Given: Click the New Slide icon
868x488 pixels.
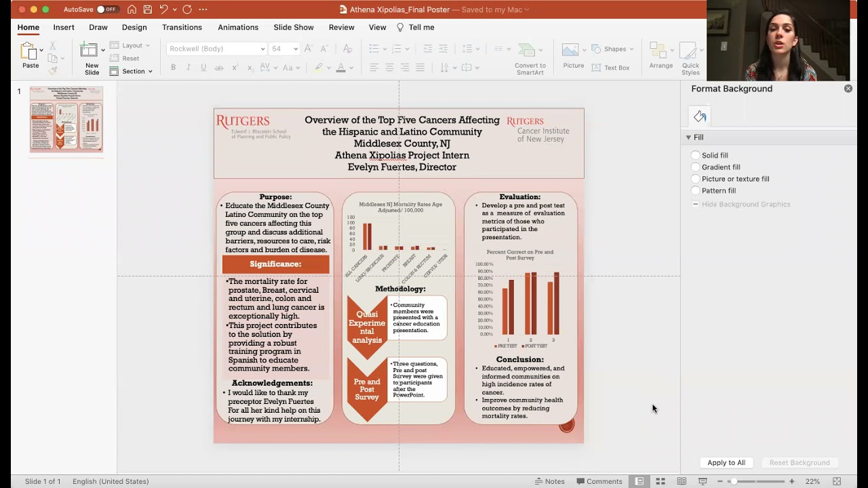Looking at the screenshot, I should click(89, 50).
